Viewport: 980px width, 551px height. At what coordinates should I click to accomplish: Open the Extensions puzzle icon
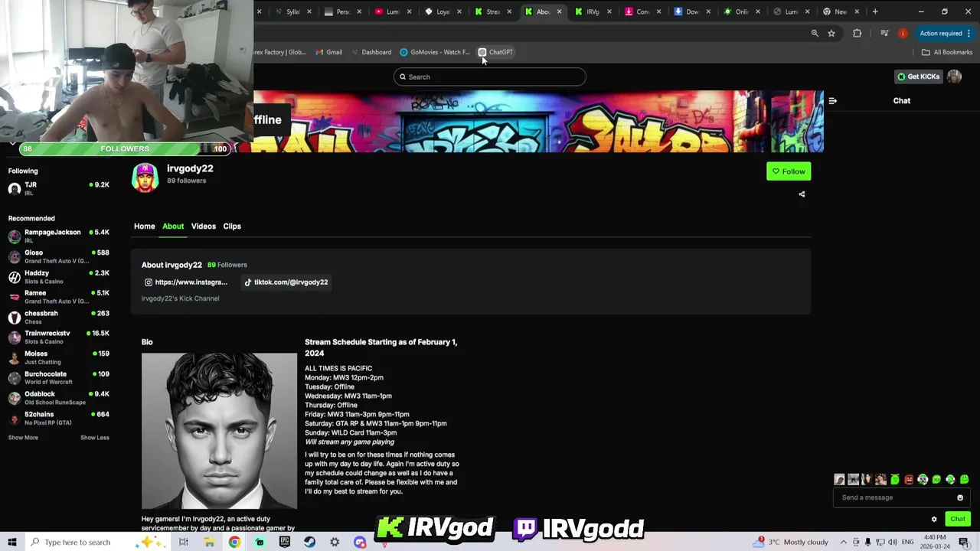[857, 33]
